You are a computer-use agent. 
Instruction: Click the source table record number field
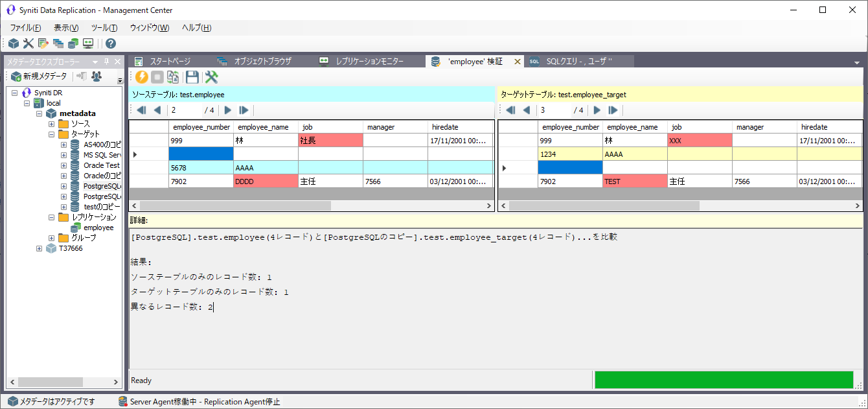185,110
